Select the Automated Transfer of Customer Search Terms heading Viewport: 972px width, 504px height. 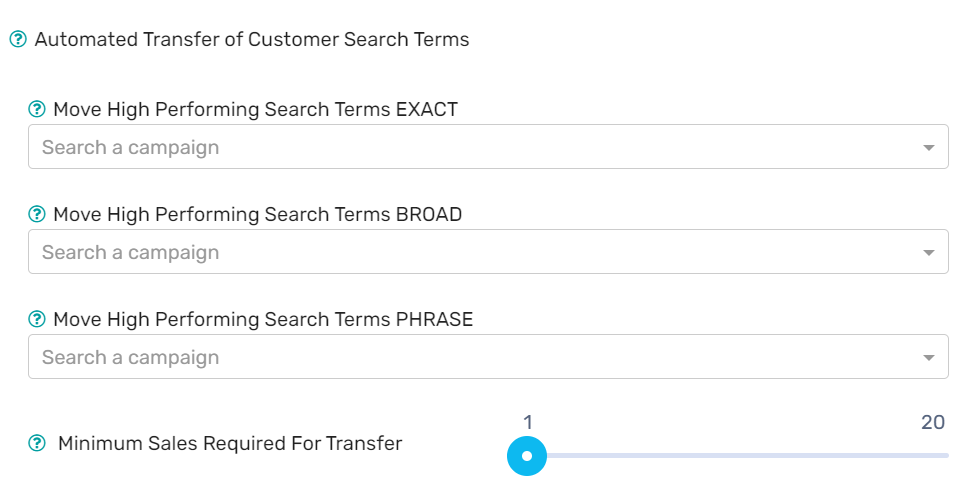click(252, 40)
